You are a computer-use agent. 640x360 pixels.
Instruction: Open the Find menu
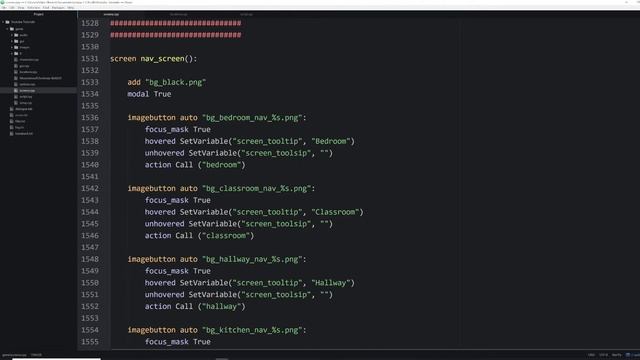click(x=46, y=7)
